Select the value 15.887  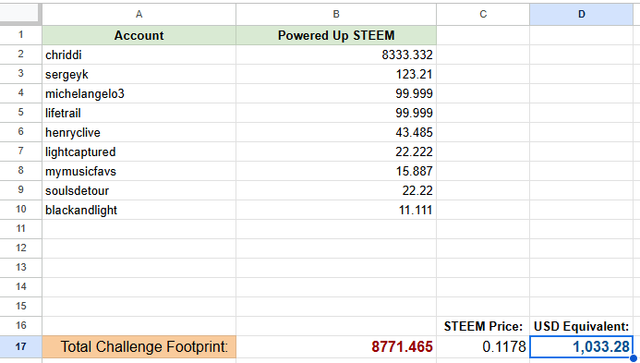(x=336, y=171)
